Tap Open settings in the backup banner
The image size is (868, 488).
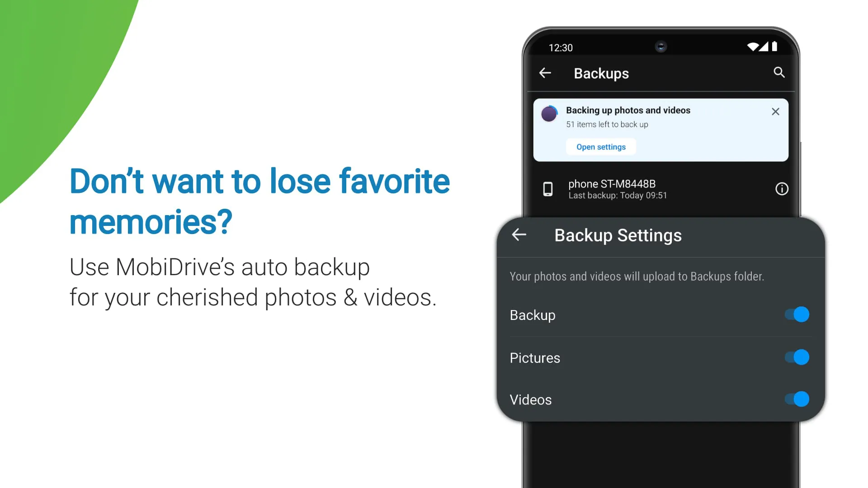pos(601,146)
